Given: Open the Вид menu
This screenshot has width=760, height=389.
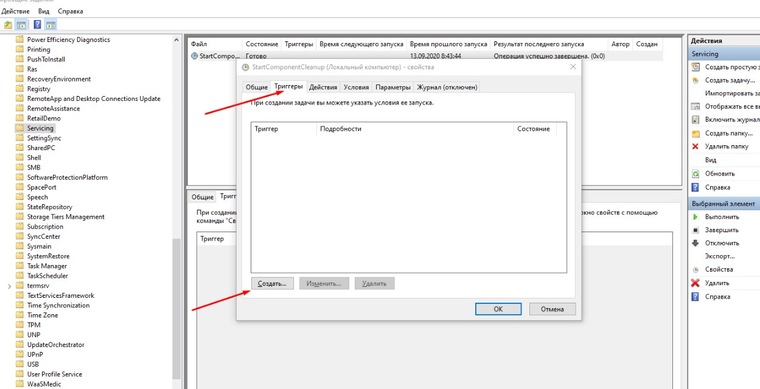Looking at the screenshot, I should click(43, 11).
